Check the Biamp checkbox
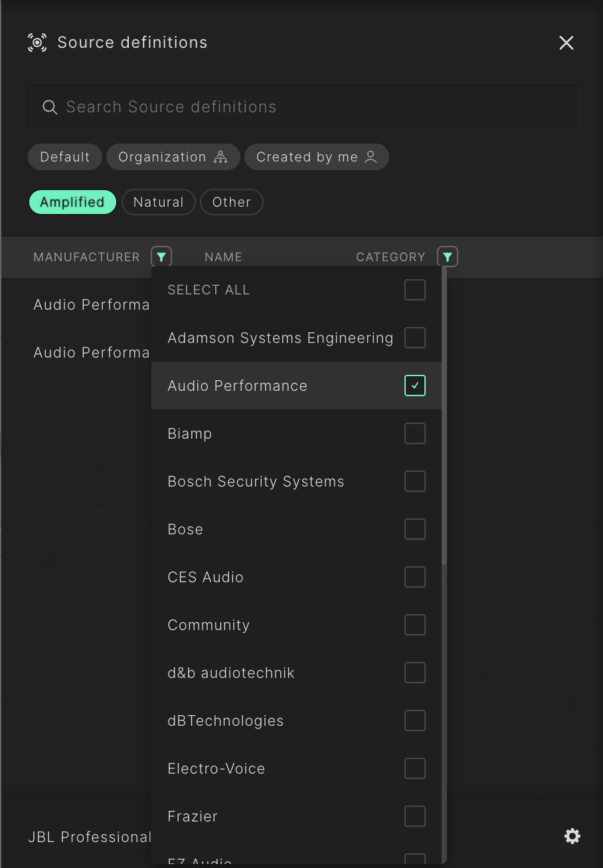 [x=415, y=433]
